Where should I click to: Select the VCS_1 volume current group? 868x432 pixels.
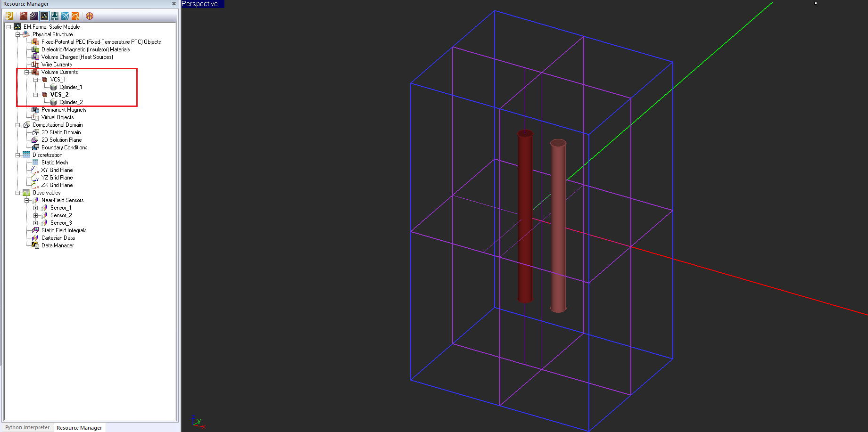(x=58, y=80)
